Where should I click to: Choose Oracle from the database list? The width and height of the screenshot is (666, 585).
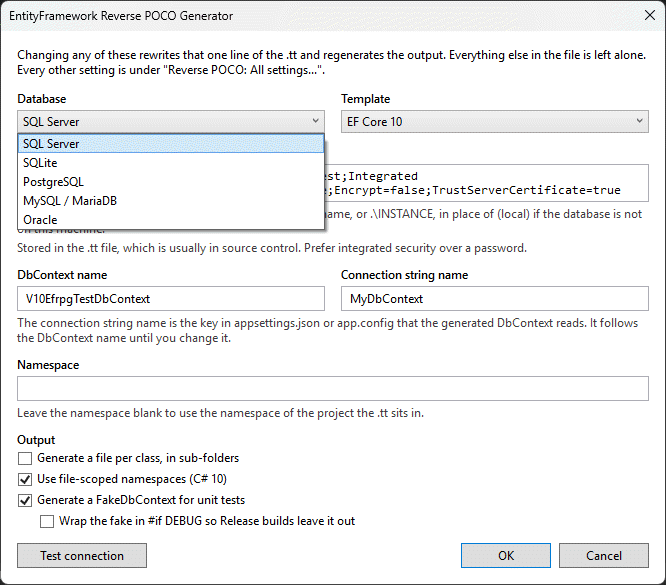coord(171,220)
